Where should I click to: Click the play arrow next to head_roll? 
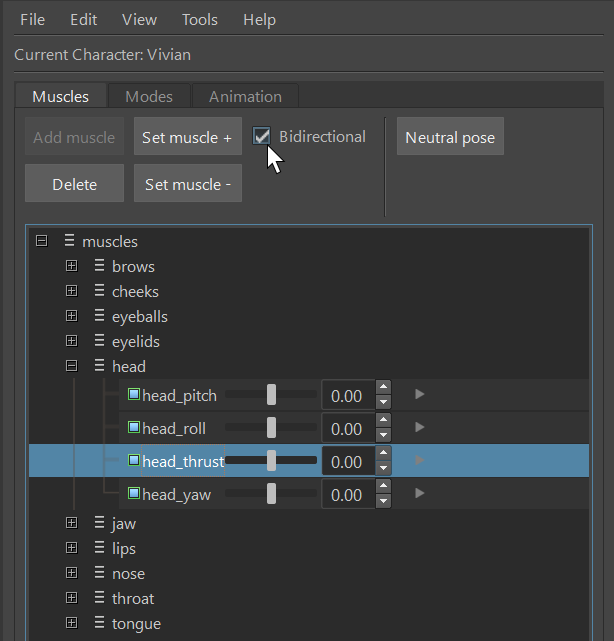pyautogui.click(x=420, y=428)
